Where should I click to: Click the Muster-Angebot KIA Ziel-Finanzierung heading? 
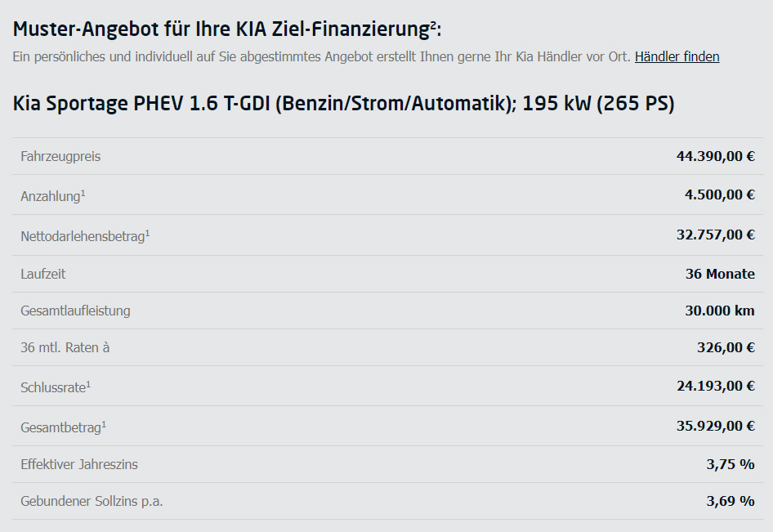(x=227, y=29)
